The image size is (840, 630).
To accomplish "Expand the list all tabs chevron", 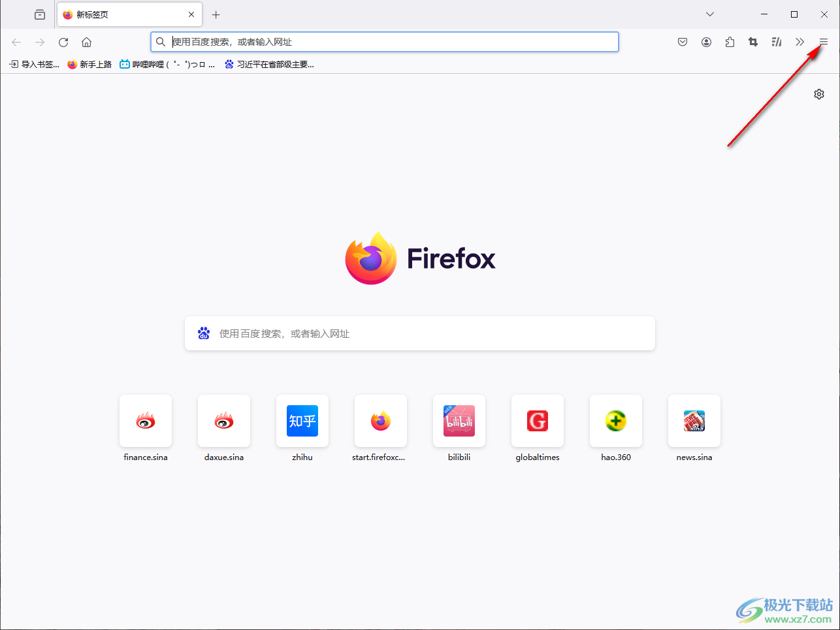I will (x=710, y=14).
